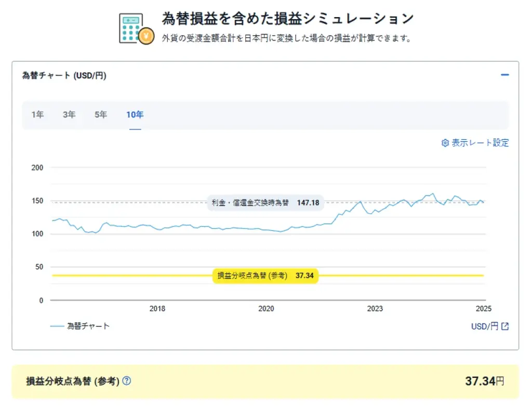This screenshot has width=532, height=409.
Task: Open the USD/円 link below the chart
Action: [484, 326]
